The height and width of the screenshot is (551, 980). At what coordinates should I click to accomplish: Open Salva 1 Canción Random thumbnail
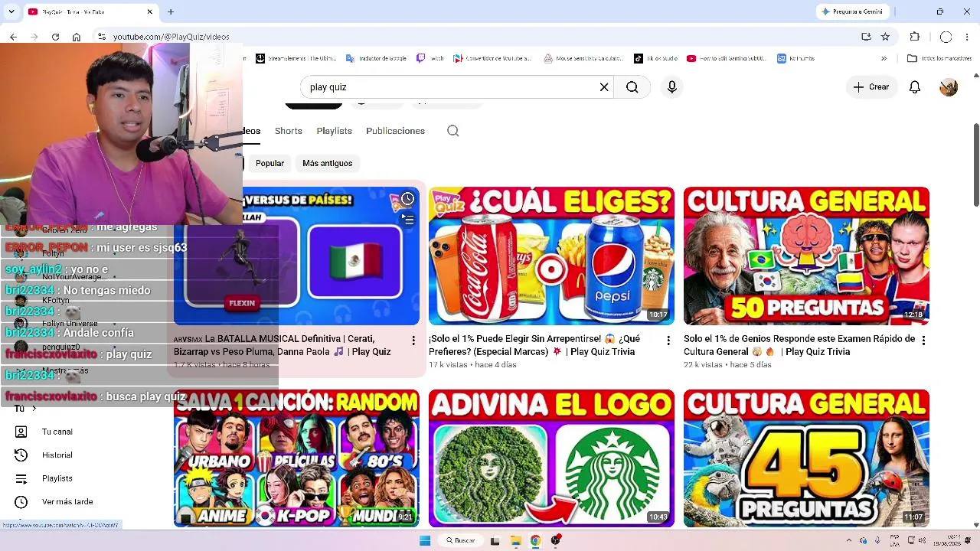tap(296, 458)
